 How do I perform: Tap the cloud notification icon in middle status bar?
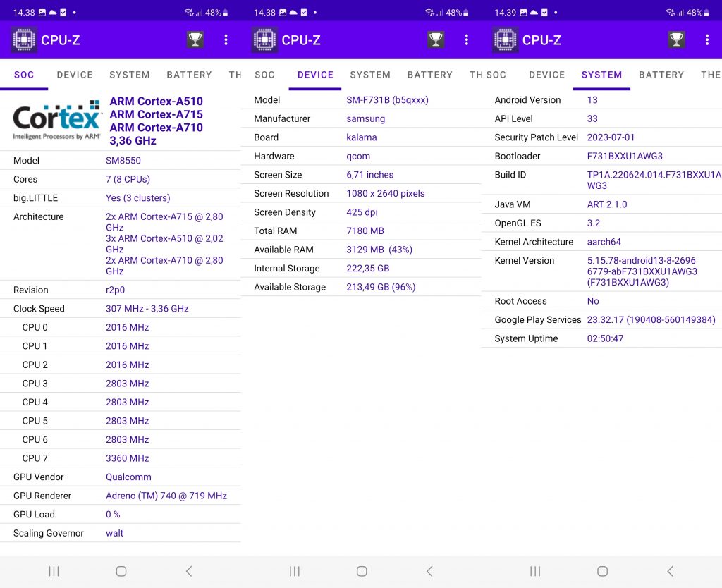(293, 13)
